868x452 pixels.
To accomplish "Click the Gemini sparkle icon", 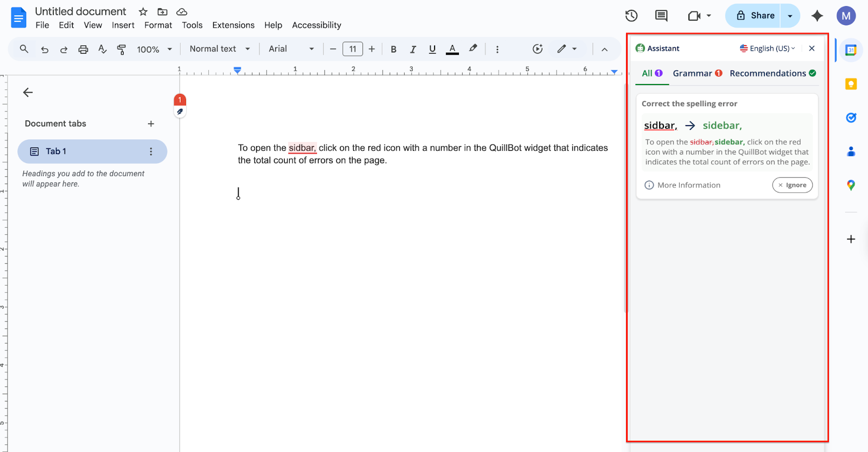I will (x=817, y=16).
